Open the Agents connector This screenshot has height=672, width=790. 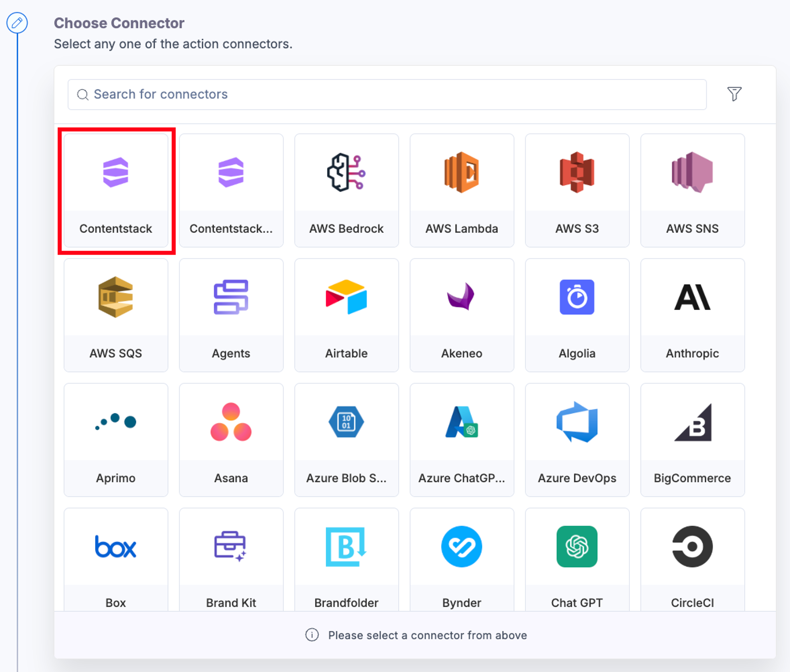231,315
